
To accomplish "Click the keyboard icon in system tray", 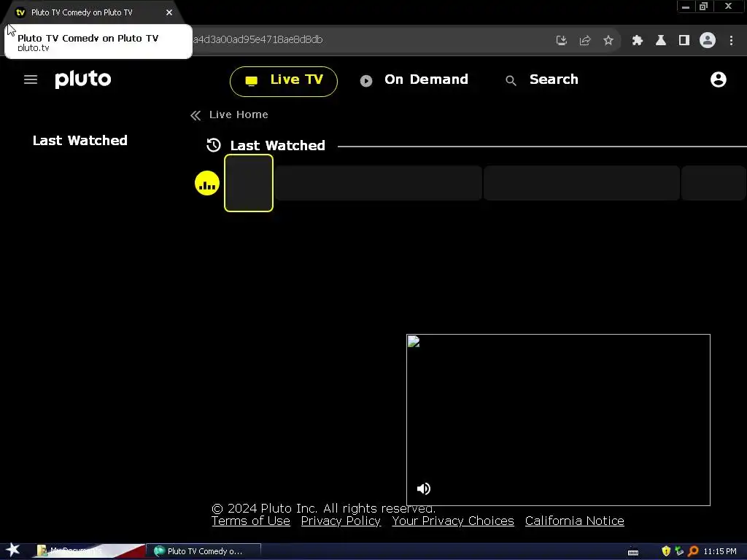I will (633, 552).
